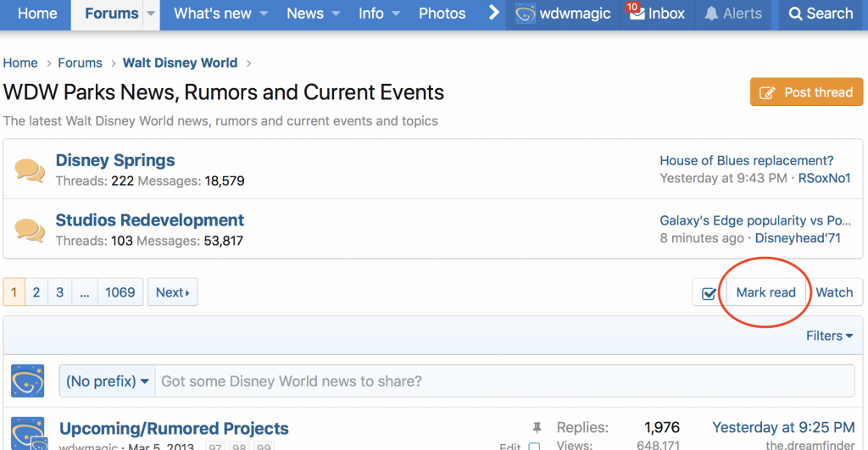Click the Studios Redevelopment speech bubble icon
Viewport: 868px width, 450px height.
click(x=30, y=230)
